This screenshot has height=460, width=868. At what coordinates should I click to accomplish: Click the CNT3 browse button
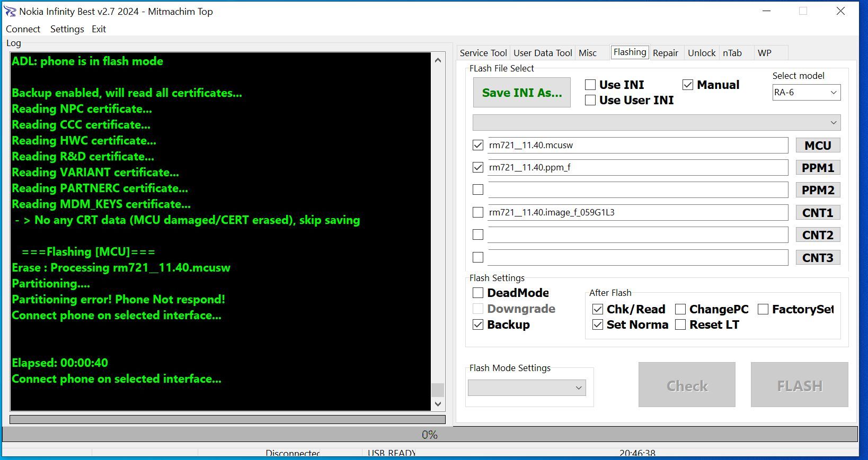click(x=818, y=258)
